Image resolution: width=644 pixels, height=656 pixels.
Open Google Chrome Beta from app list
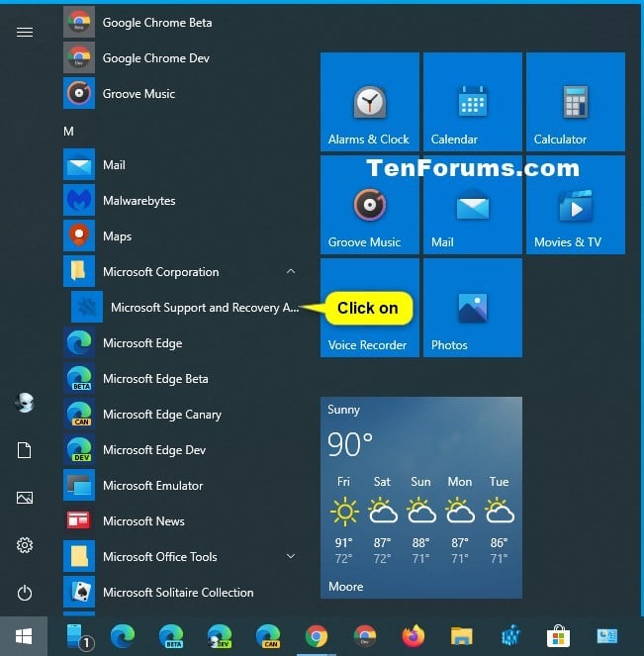[x=182, y=22]
